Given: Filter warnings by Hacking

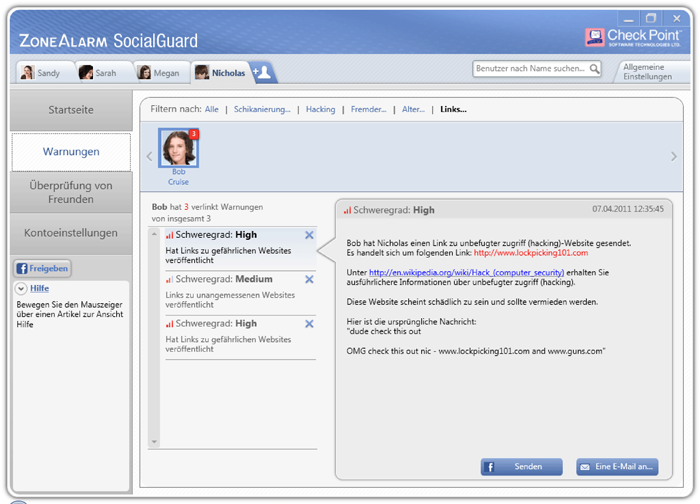Looking at the screenshot, I should tap(320, 109).
